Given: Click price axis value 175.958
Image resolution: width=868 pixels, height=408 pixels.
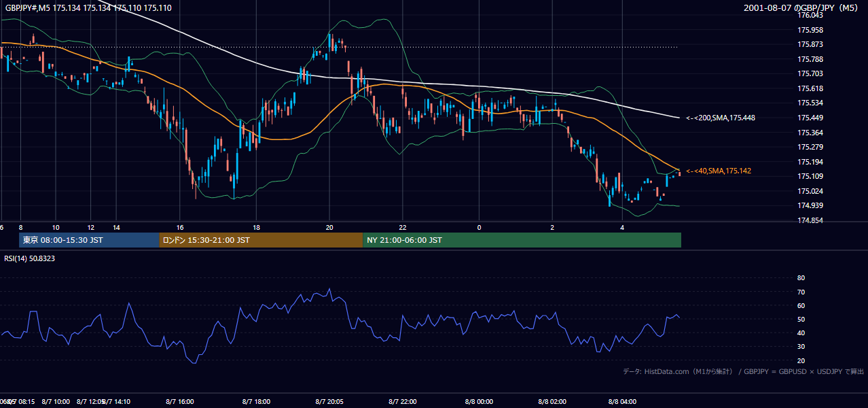Looking at the screenshot, I should (810, 30).
